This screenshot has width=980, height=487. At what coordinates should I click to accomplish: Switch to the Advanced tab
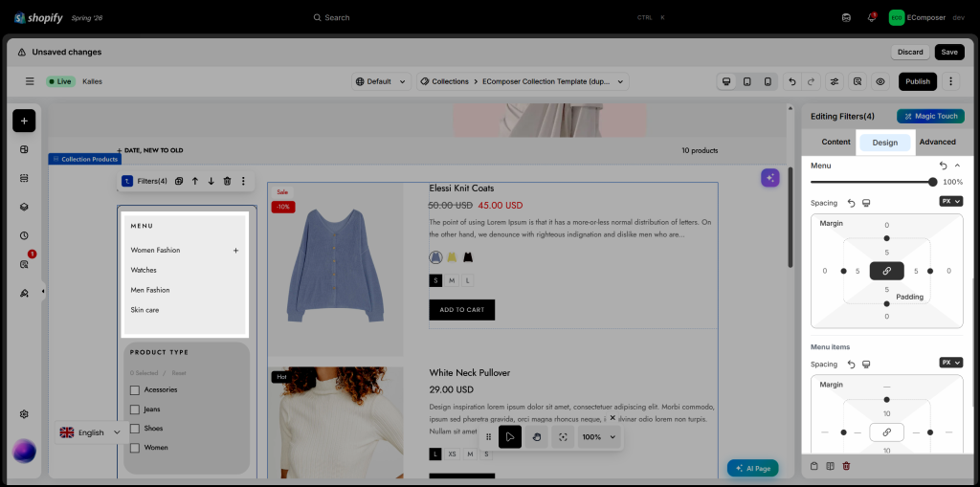click(x=937, y=142)
